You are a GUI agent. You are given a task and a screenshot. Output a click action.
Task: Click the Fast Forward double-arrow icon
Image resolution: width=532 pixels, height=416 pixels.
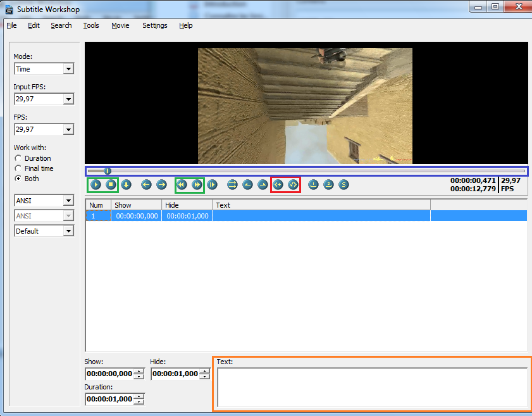tap(197, 185)
